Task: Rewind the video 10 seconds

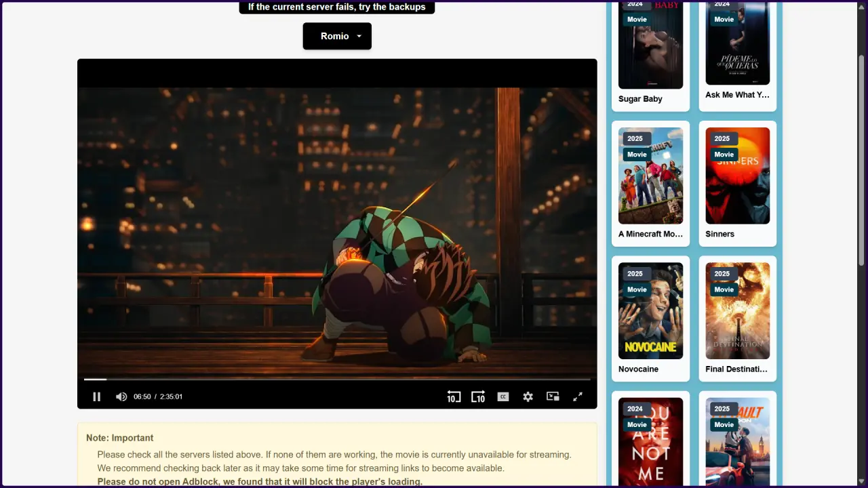Action: (453, 396)
